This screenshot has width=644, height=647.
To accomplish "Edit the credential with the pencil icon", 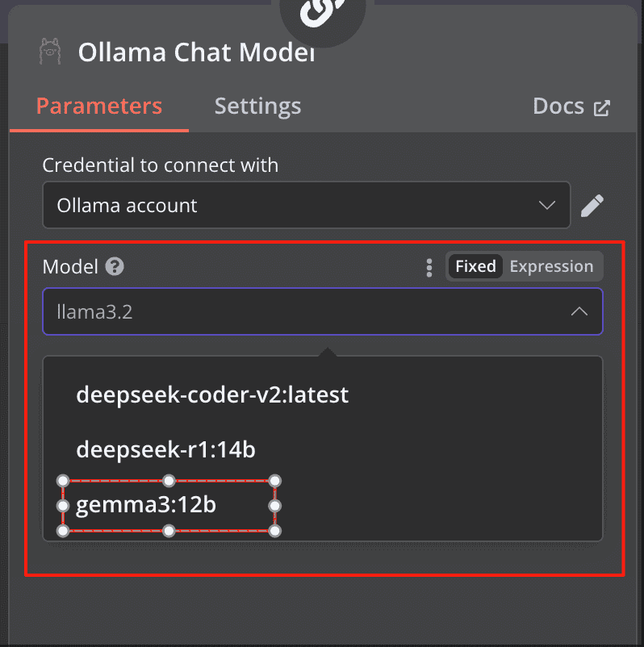I will coord(592,206).
